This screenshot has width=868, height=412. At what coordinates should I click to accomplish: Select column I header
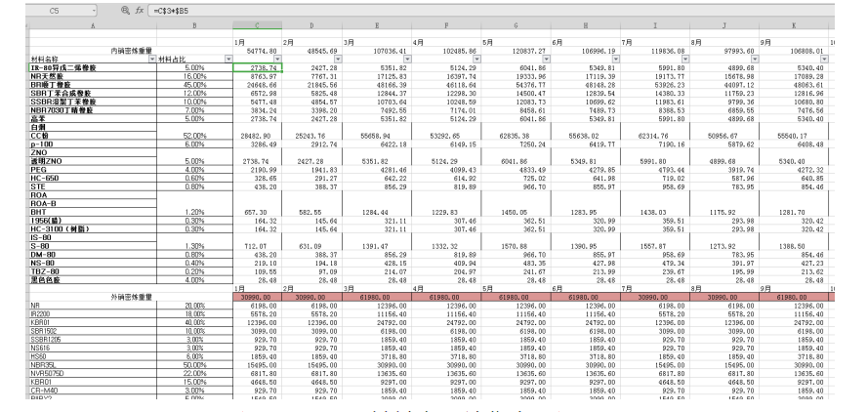655,25
